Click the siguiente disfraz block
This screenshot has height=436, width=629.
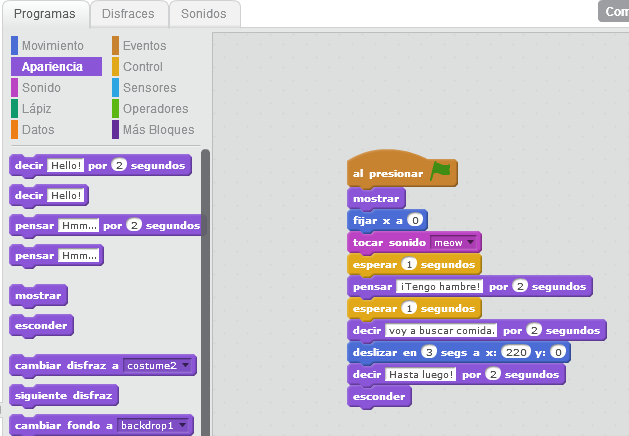(x=64, y=396)
